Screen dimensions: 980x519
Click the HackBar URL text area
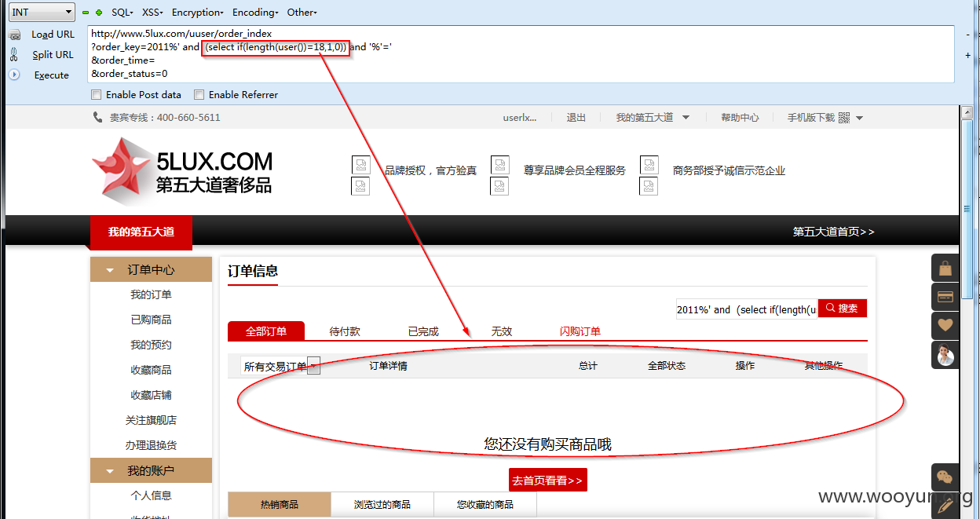point(521,53)
